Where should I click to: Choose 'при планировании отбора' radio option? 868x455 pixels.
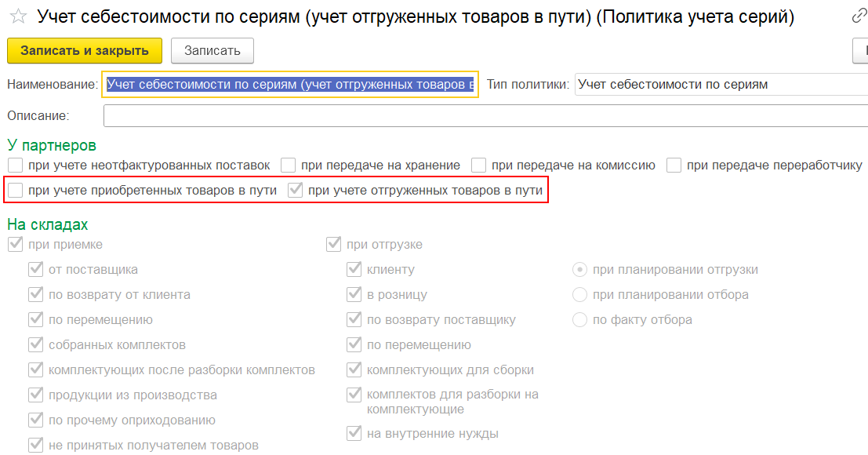[580, 295]
